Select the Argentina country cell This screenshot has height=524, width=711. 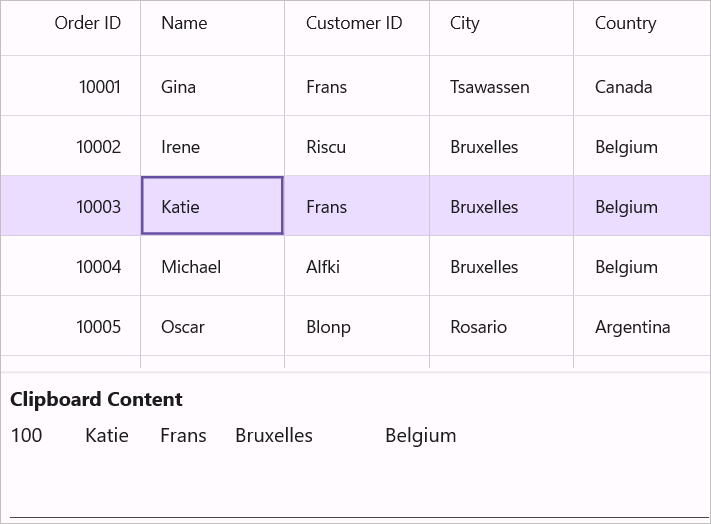[632, 327]
